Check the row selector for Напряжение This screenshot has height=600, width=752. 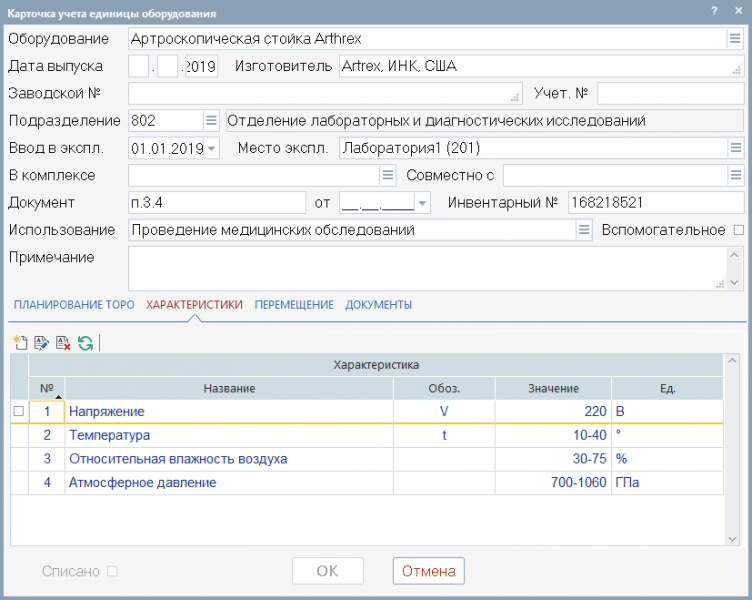19,411
